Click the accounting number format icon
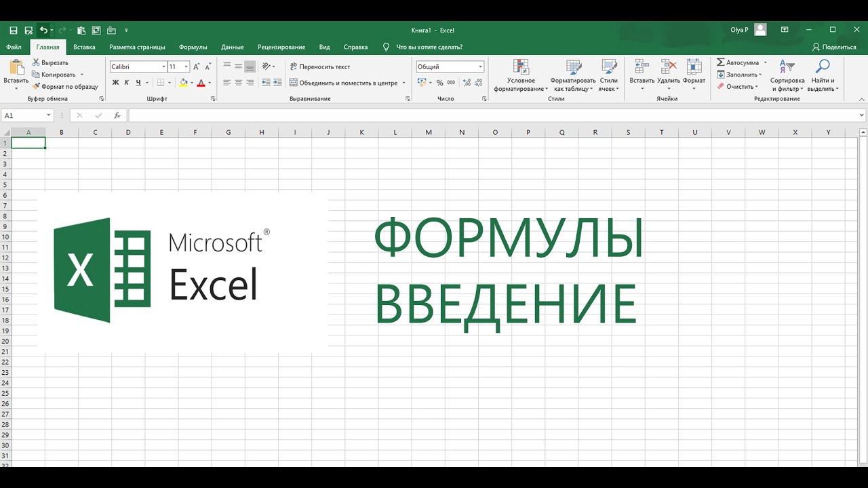Screen dimensions: 868x488 tap(421, 83)
